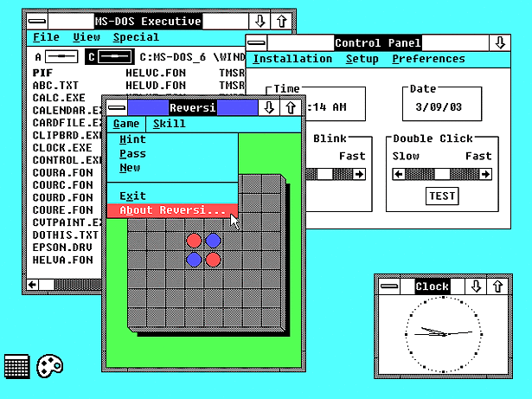532x399 pixels.
Task: Open the Game menu in Reversi
Action: coord(126,124)
